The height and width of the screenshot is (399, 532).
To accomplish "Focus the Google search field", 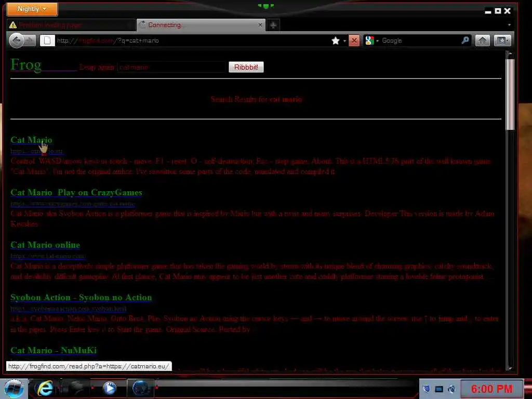I will tap(420, 41).
